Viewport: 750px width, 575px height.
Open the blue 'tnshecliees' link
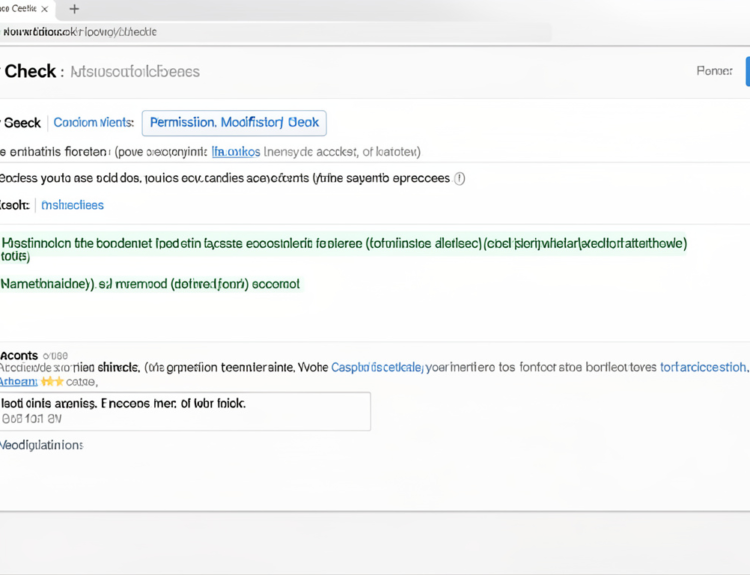pos(72,205)
